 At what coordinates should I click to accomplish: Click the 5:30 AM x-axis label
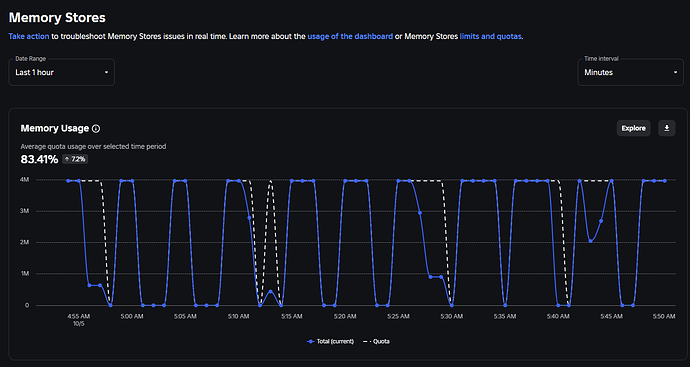pyautogui.click(x=451, y=316)
